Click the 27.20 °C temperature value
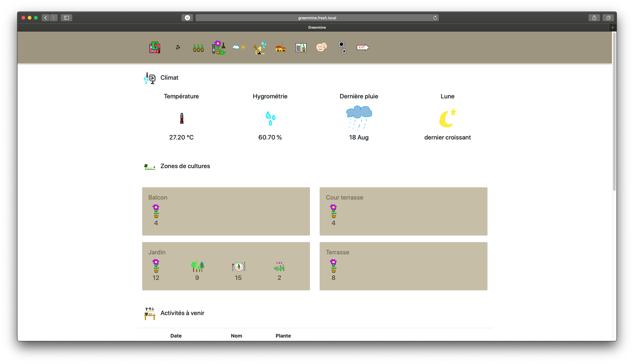The height and width of the screenshot is (364, 634). 181,137
